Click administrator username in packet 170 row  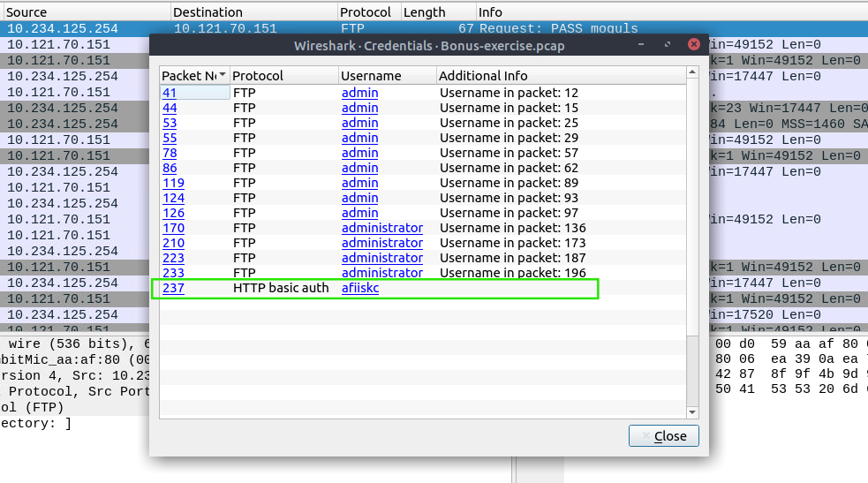[x=382, y=228]
